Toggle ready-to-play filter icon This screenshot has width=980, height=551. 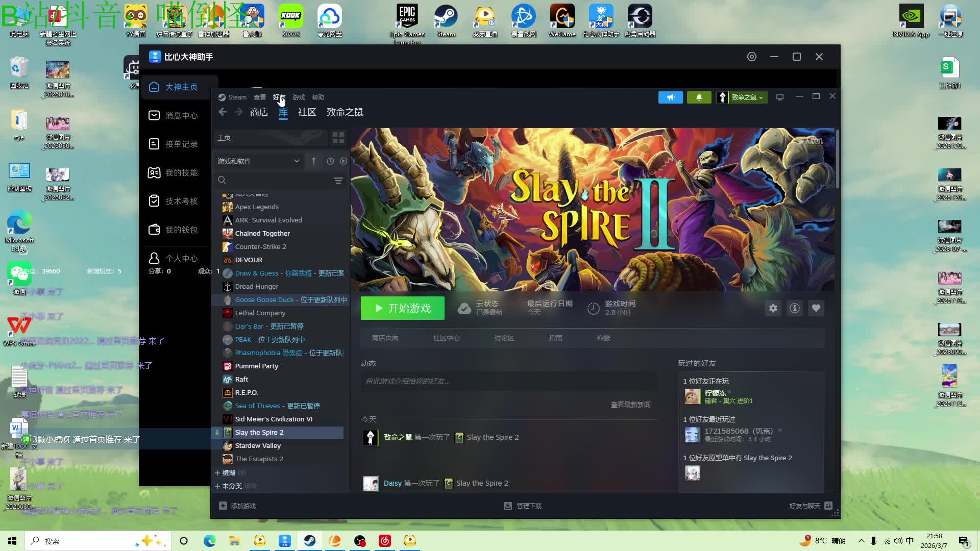click(x=344, y=161)
